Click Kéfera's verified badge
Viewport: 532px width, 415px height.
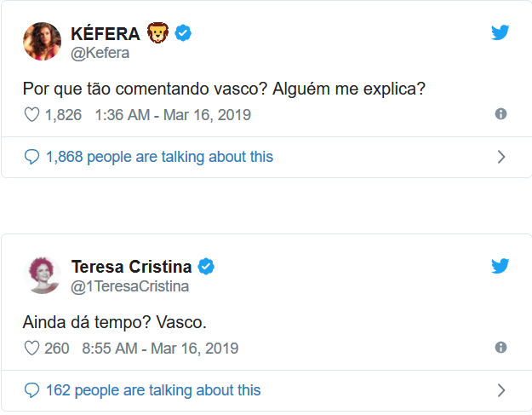(x=183, y=34)
